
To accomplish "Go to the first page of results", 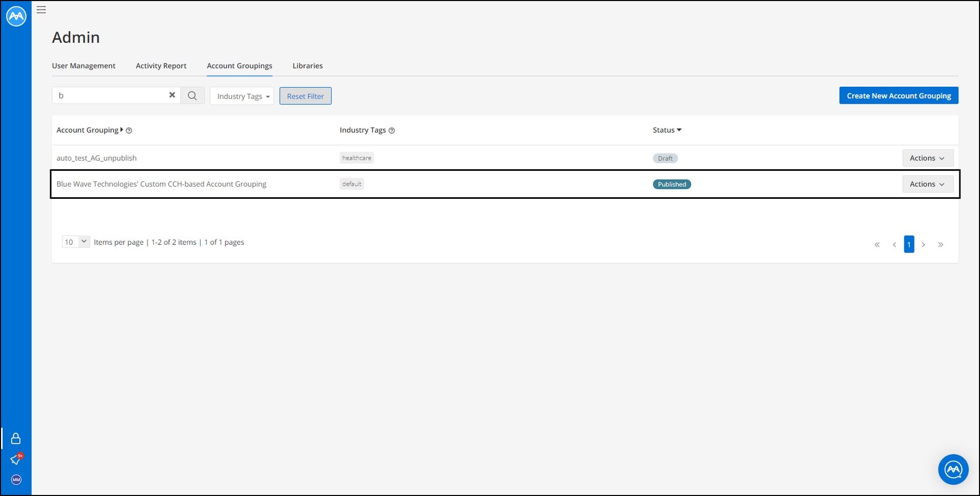I will click(x=877, y=244).
